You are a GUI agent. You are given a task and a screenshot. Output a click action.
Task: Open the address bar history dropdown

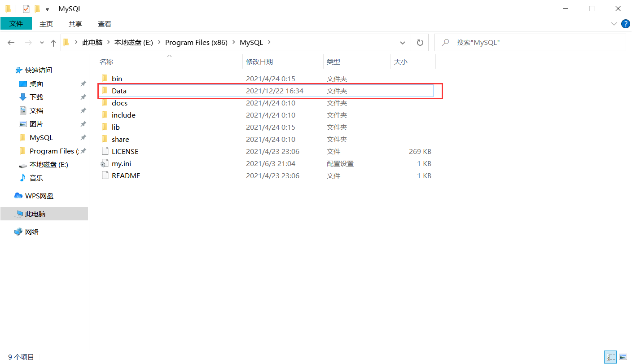(403, 42)
